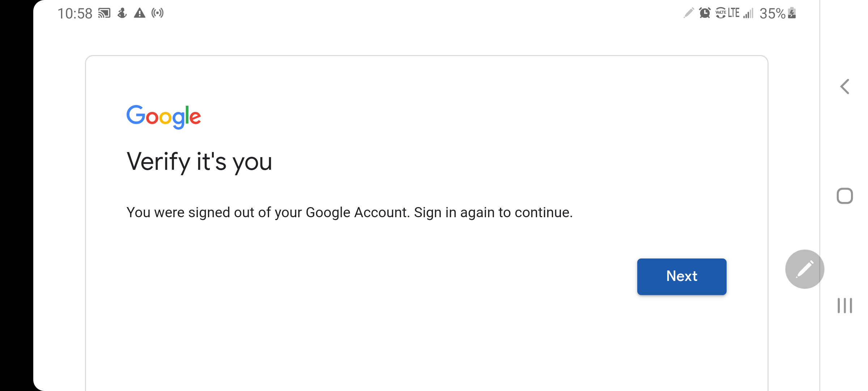Tap the hotspot broadcast status icon
The image size is (868, 391).
[x=157, y=13]
